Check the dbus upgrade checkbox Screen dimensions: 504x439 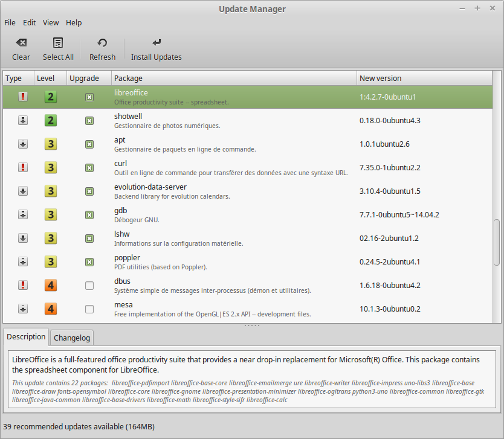coord(89,286)
